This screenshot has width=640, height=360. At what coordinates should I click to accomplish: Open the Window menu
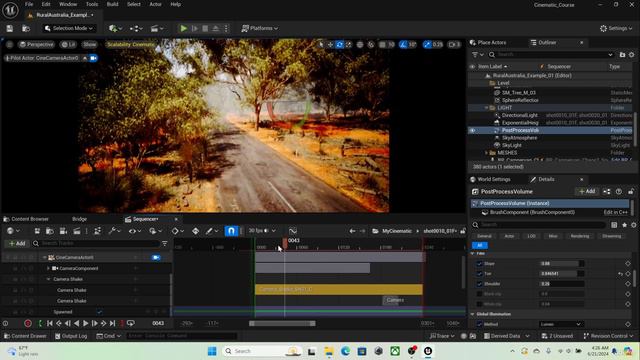coord(68,4)
